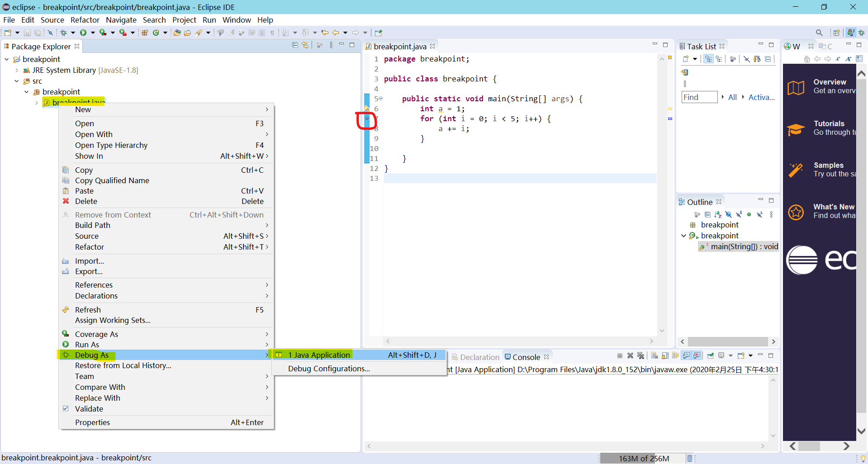868x464 pixels.
Task: Toggle Hide Completed Tasks in Task List
Action: pyautogui.click(x=747, y=59)
